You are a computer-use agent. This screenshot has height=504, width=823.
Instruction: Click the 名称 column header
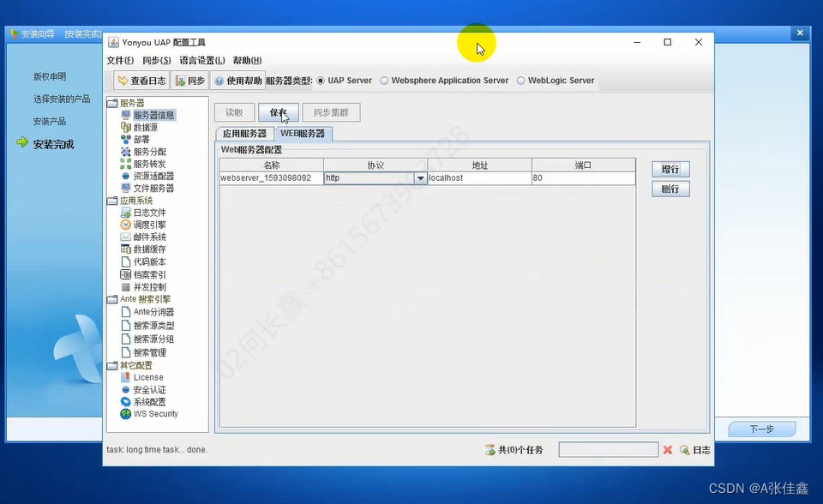(272, 165)
